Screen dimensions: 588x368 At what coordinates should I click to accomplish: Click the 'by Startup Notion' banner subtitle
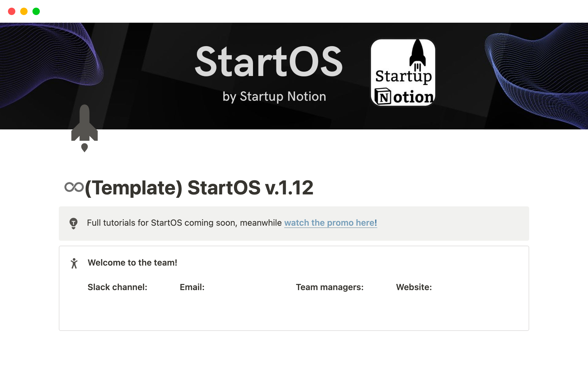coord(274,97)
